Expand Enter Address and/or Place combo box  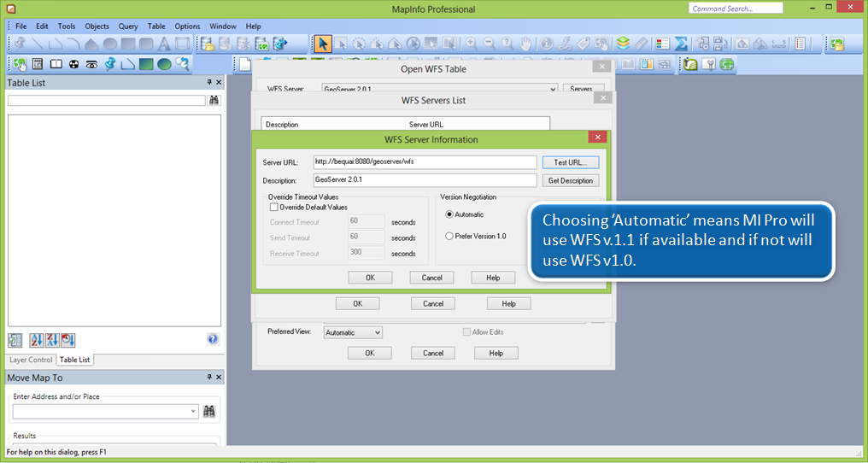coord(193,412)
